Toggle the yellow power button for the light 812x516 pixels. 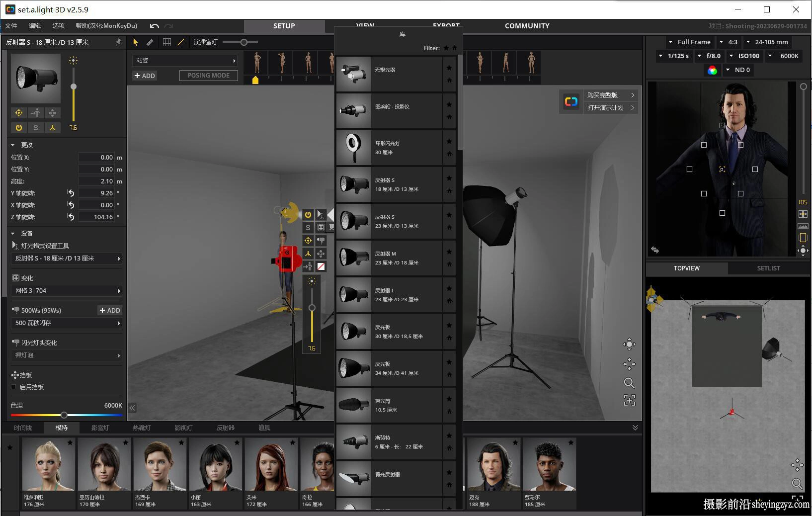(19, 128)
